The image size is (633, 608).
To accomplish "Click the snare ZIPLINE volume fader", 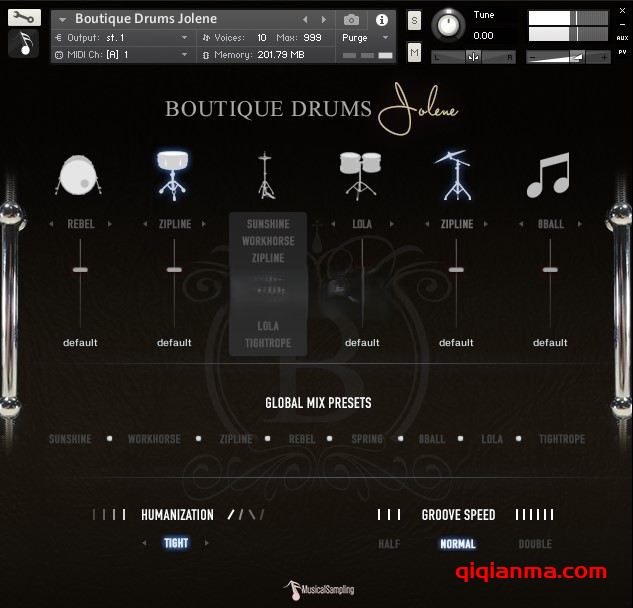I will pos(174,270).
